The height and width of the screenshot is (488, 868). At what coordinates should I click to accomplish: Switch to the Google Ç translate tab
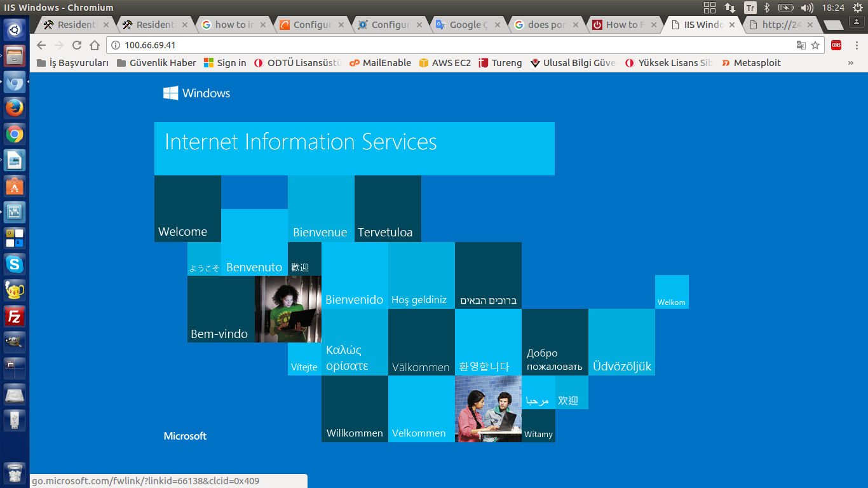(464, 25)
